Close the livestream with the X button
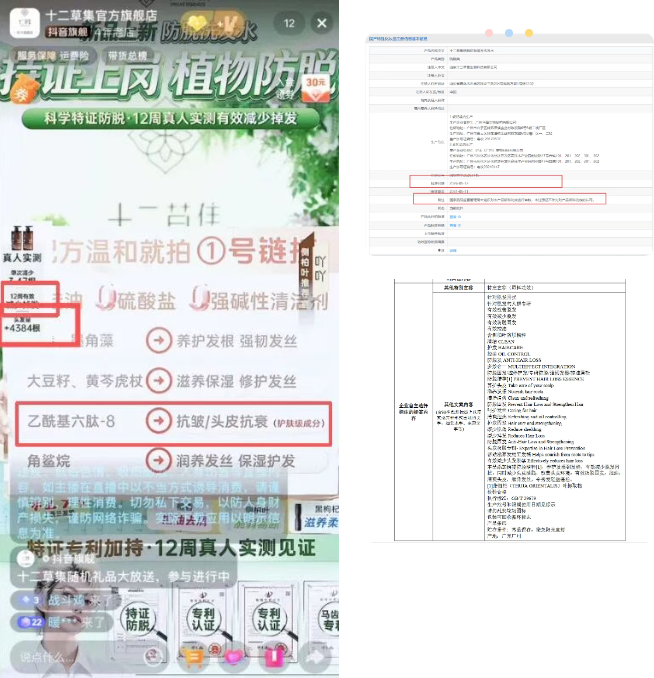 pyautogui.click(x=322, y=23)
